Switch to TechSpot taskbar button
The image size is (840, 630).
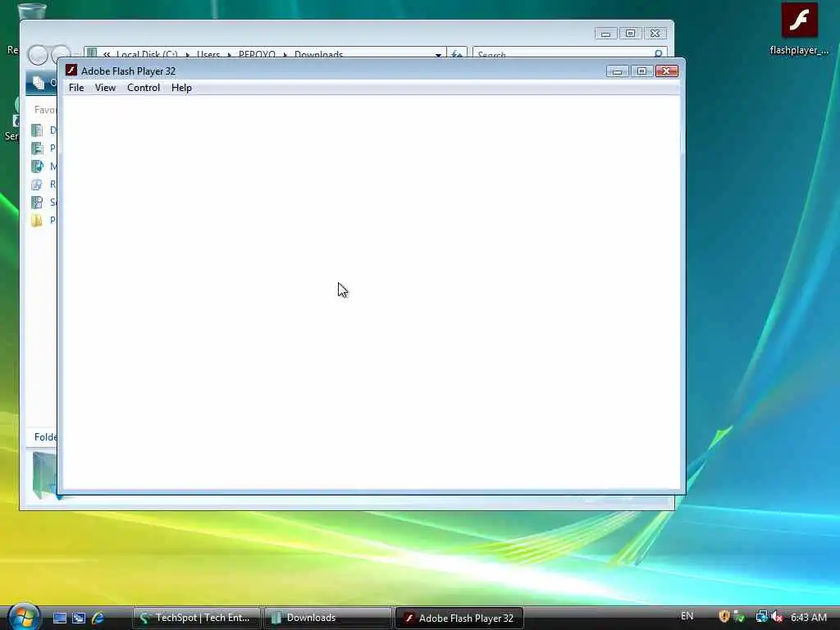[197, 618]
